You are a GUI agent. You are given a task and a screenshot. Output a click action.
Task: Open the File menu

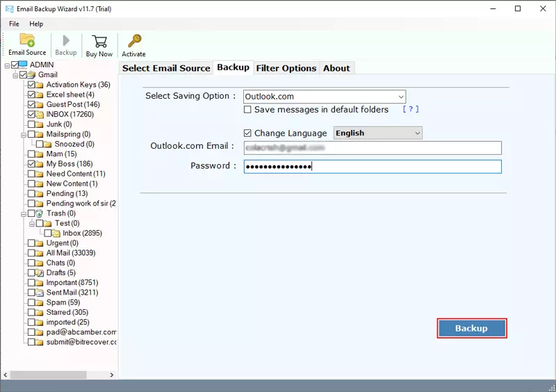[x=14, y=24]
